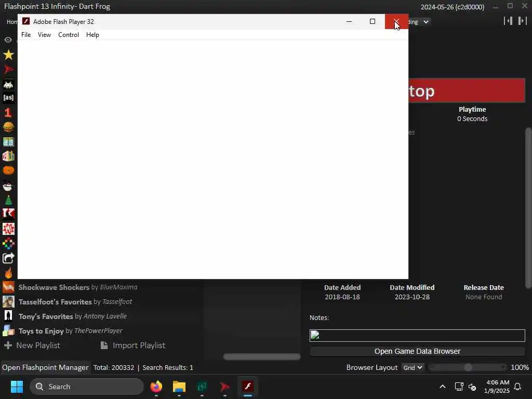532x399 pixels.
Task: Click the vertical scrollbar of the right sidebar
Action: click(x=528, y=208)
